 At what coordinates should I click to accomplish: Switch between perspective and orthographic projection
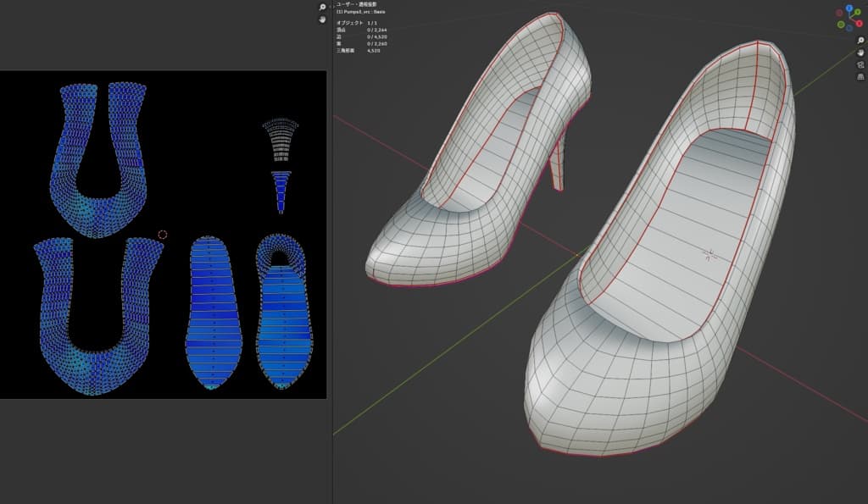click(860, 75)
